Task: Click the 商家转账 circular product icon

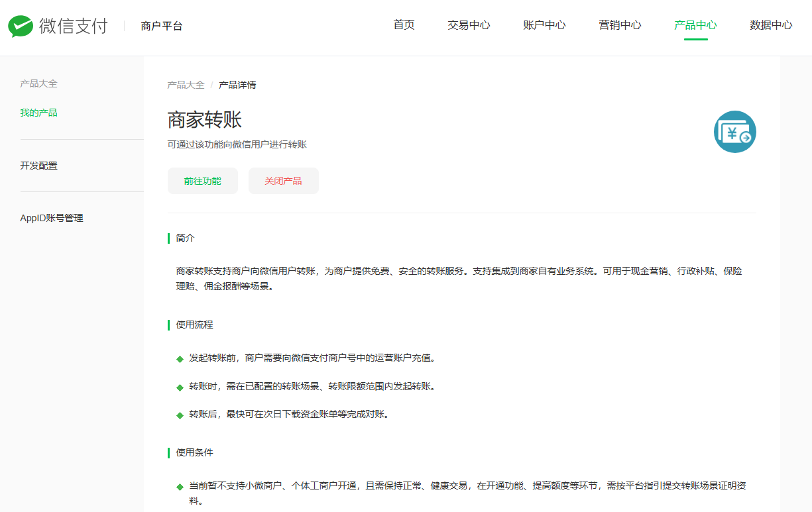Action: 734,131
